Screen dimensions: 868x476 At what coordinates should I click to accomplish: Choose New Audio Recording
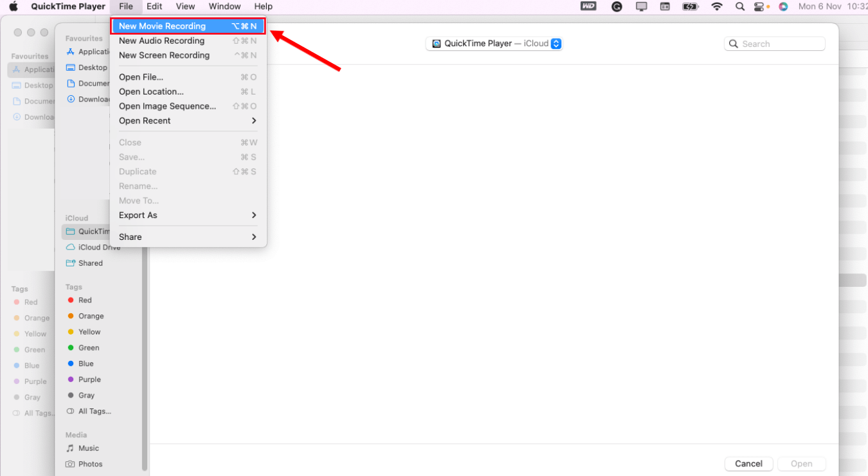pyautogui.click(x=188, y=41)
